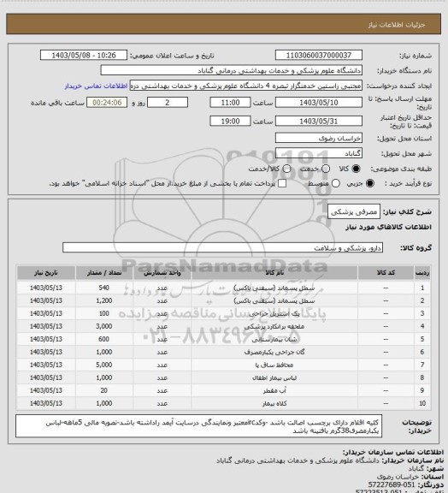The image size is (448, 493).
Task: Click quantity 20 in the آب مقطر row
Action: click(x=104, y=390)
